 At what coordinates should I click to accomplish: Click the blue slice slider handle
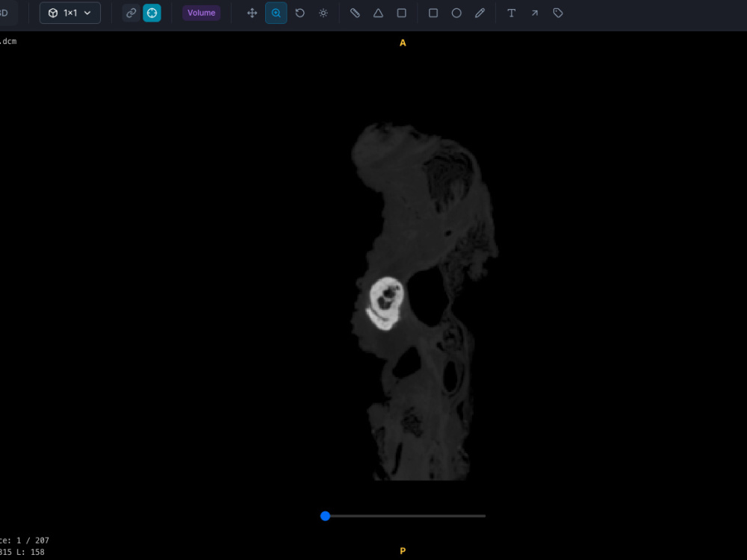[326, 516]
